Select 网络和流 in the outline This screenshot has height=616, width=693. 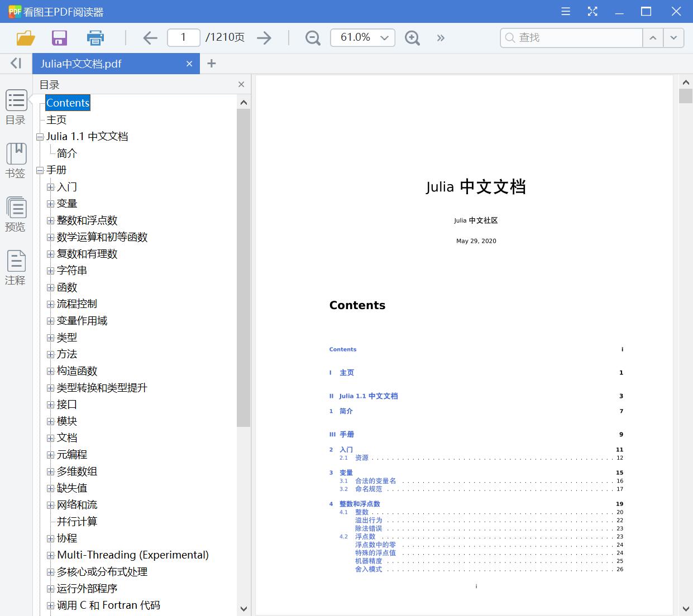click(77, 504)
